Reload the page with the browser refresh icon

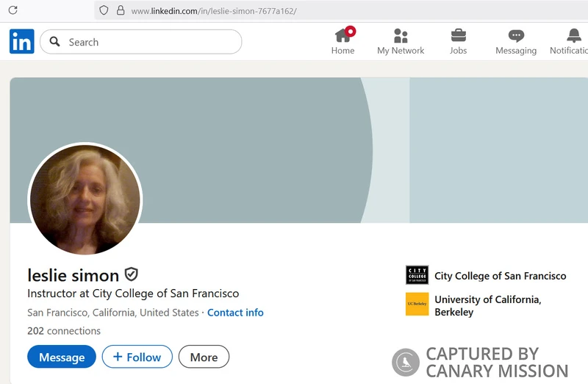[12, 10]
